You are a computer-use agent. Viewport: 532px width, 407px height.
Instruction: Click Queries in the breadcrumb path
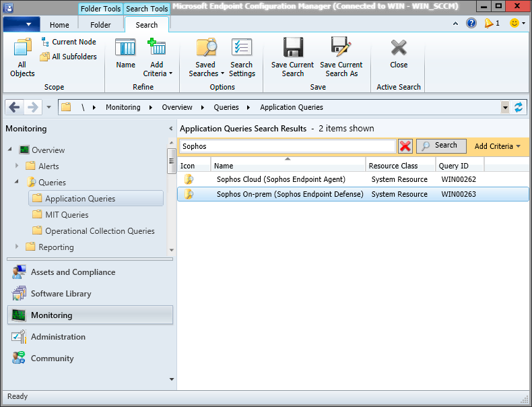[x=226, y=107]
